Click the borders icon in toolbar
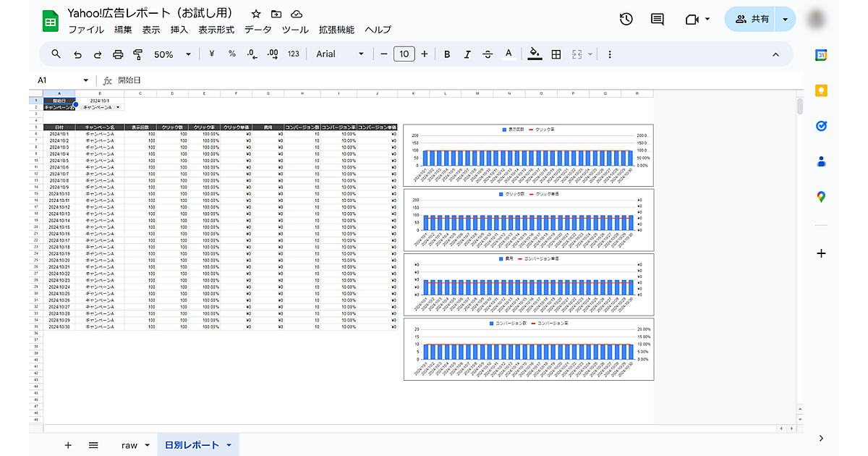868x456 pixels. coord(556,54)
